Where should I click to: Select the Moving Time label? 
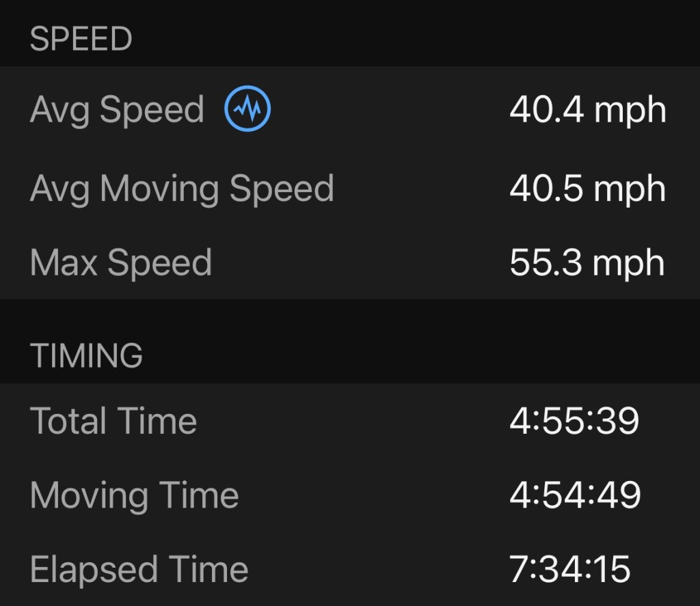[x=135, y=495]
